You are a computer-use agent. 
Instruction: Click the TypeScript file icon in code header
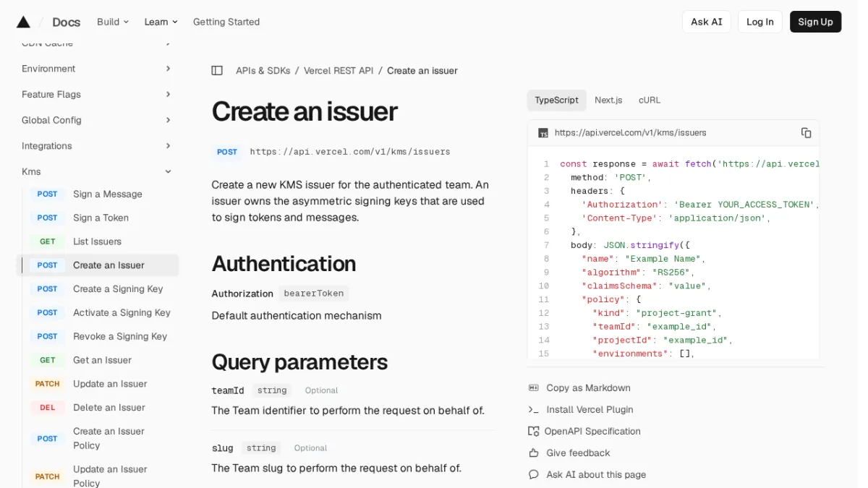tap(543, 133)
